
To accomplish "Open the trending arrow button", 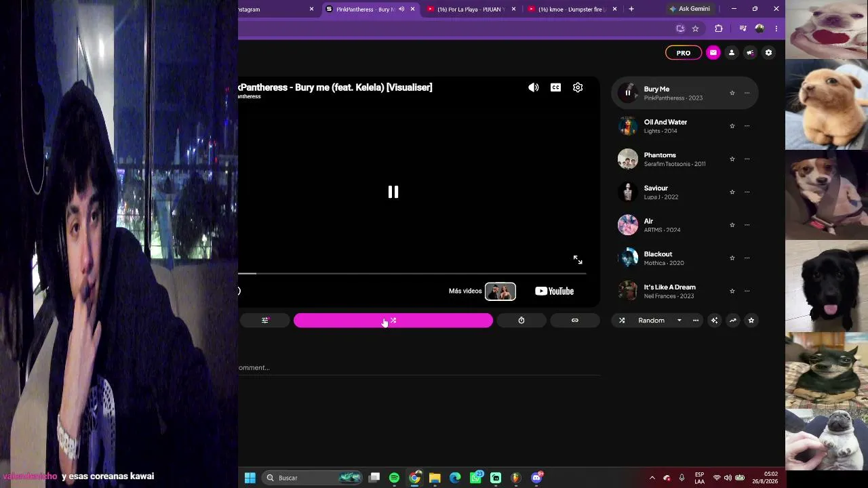I will [732, 321].
